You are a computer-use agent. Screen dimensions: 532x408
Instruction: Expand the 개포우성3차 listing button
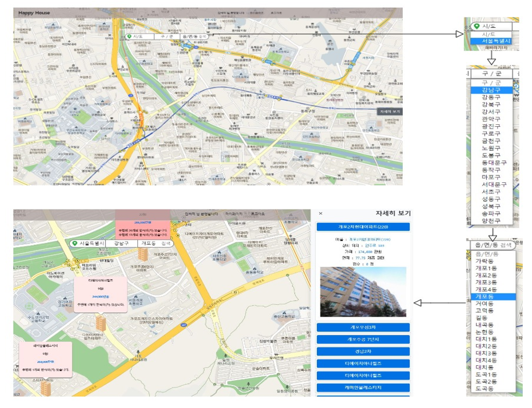point(363,327)
